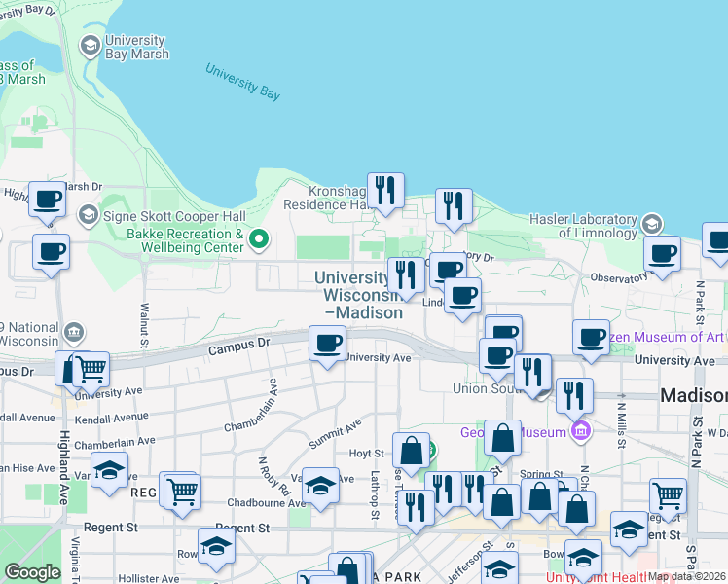Screen dimensions: 728x584
Task: Open Geology Museum purple pin icon
Action: pyautogui.click(x=581, y=431)
